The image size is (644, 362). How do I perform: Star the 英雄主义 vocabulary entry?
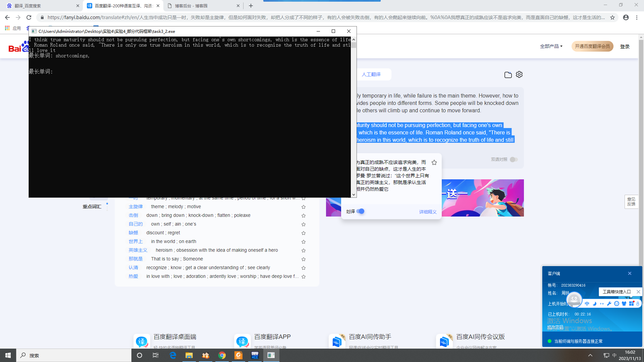[303, 250]
